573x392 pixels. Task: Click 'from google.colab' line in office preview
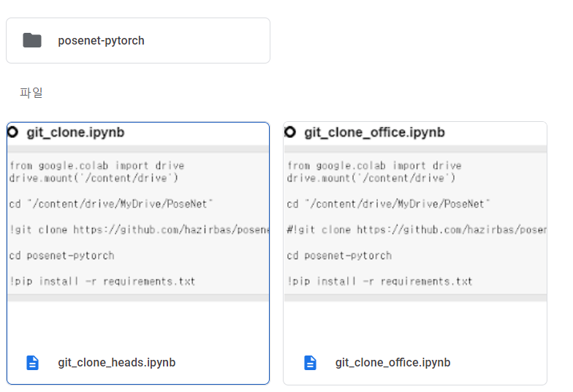pos(374,166)
